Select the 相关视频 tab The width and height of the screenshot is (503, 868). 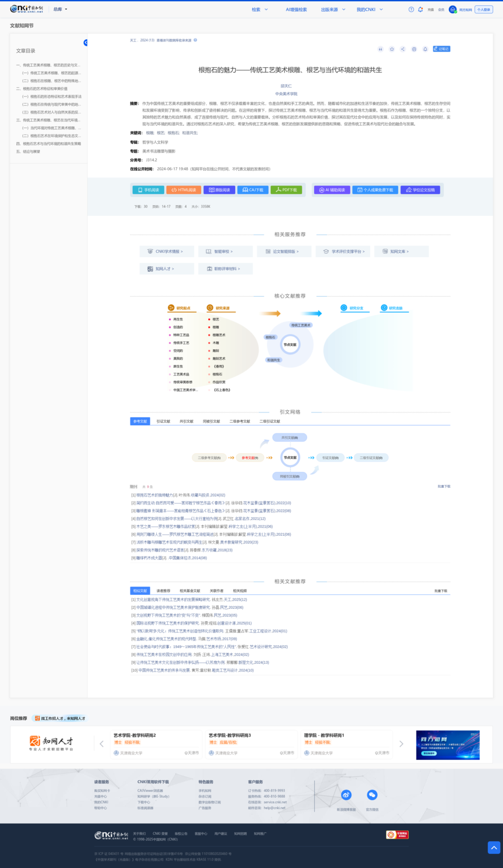(240, 591)
